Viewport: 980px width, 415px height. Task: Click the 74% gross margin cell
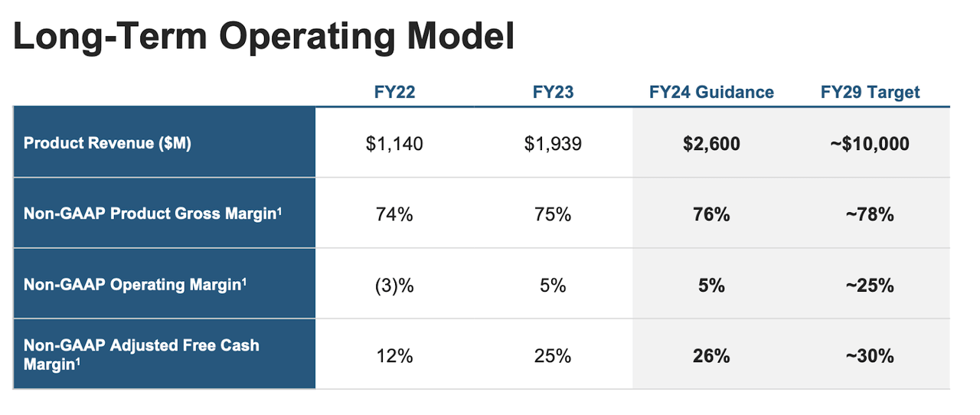click(x=394, y=214)
